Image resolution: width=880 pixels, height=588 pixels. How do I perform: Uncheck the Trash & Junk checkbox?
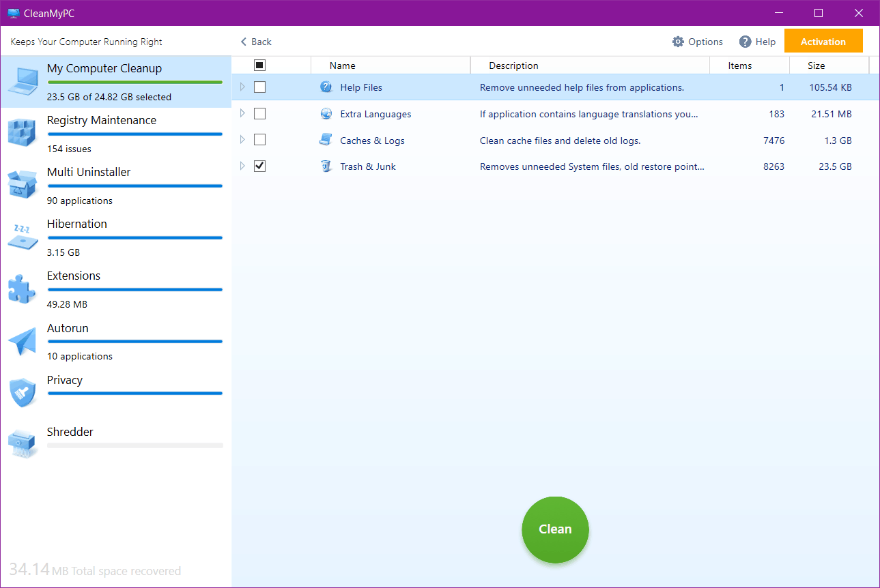(259, 166)
